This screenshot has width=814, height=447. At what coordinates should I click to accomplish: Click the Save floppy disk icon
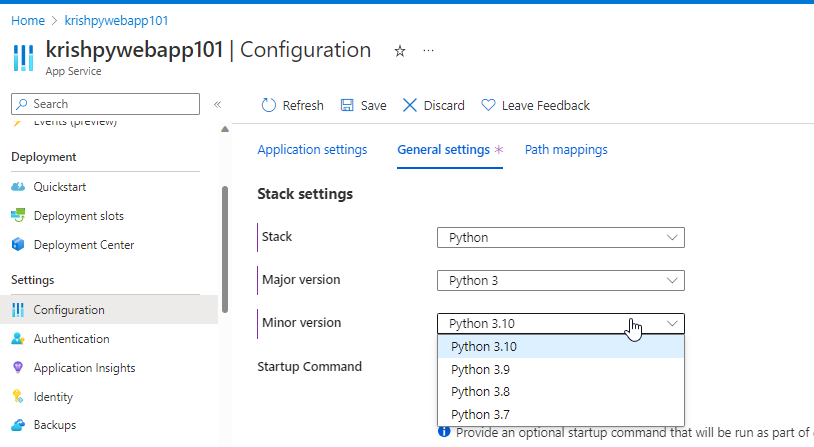pos(347,105)
